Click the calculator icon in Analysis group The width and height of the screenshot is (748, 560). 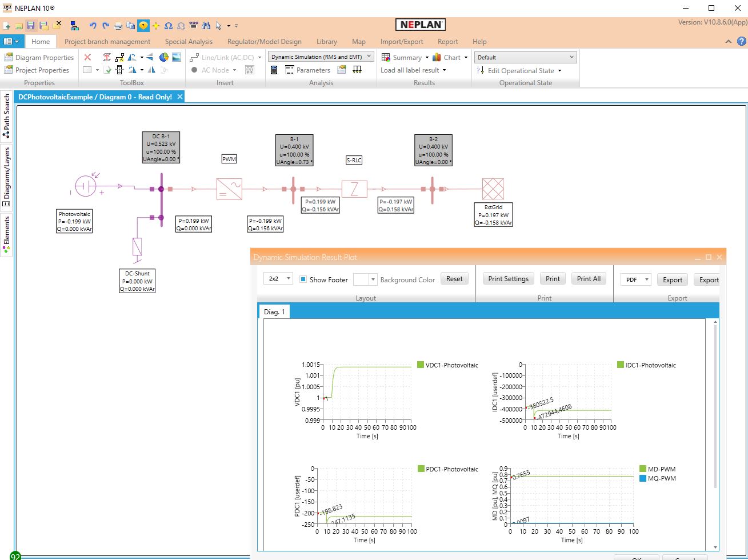[274, 70]
